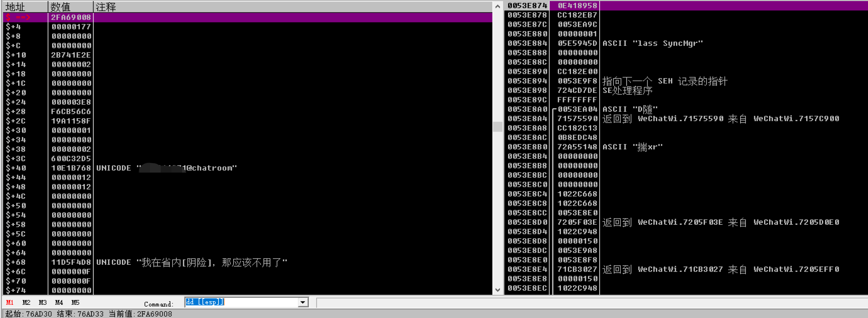Switch to the M5 memory tab
Screen dimensions: 868x318
pyautogui.click(x=75, y=303)
